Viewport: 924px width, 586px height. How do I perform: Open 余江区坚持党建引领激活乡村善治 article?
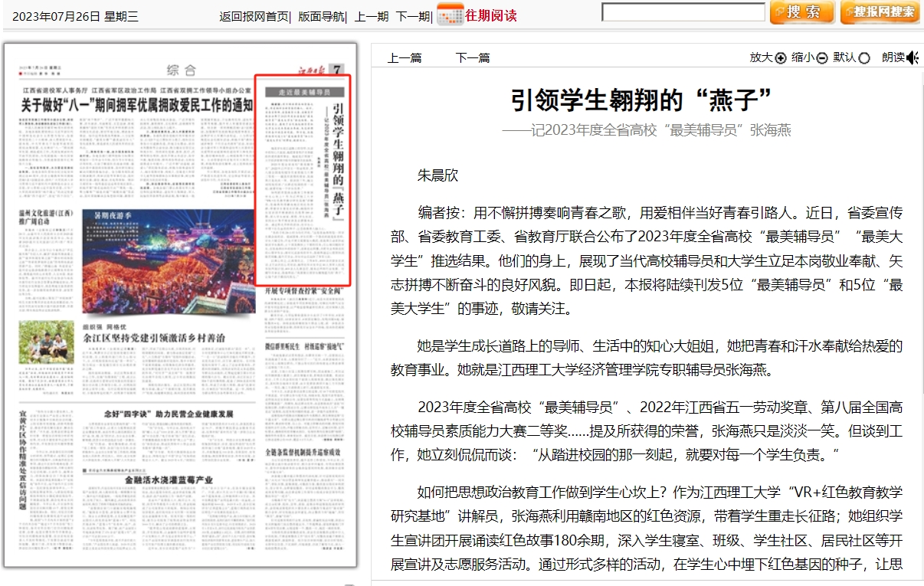[x=153, y=336]
